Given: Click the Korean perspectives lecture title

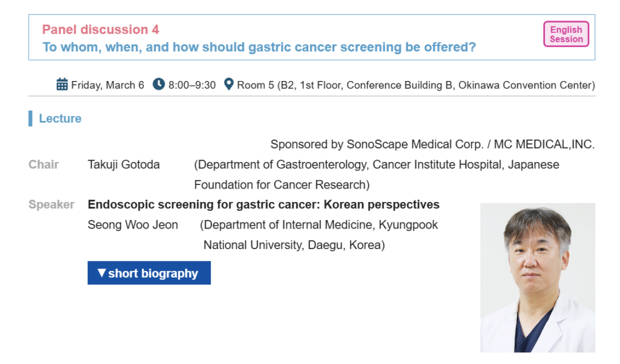Looking at the screenshot, I should click(x=263, y=205).
